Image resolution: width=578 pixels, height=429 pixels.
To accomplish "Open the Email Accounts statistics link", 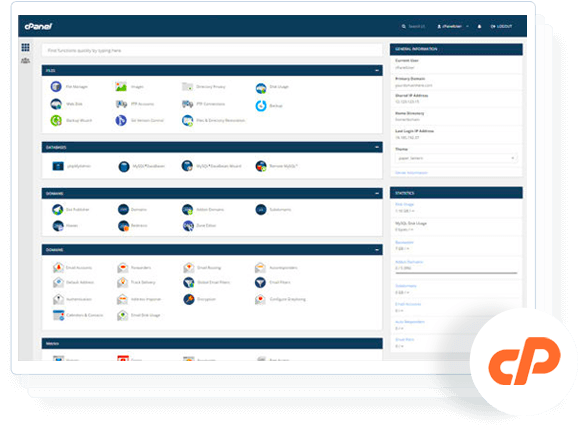I will [x=408, y=304].
